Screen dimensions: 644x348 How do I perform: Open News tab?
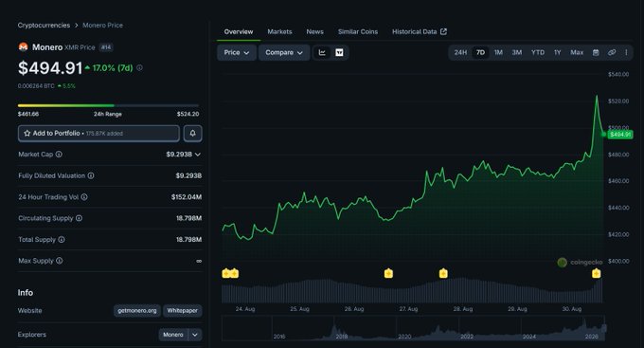pos(315,31)
